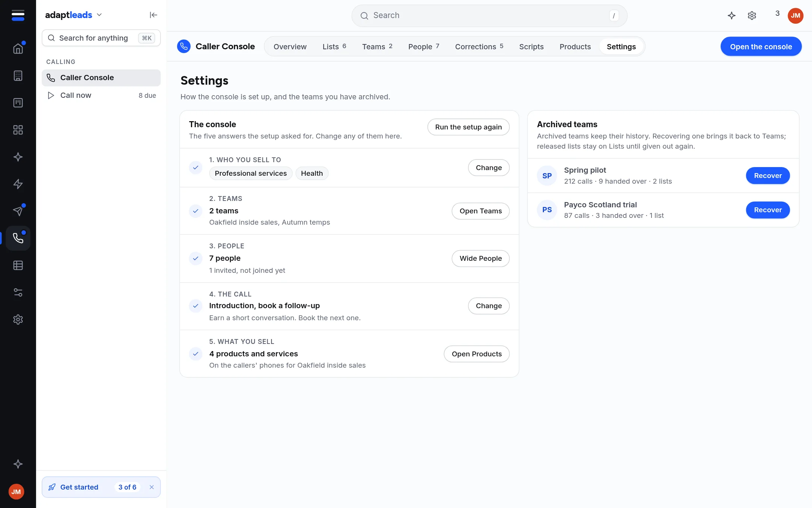Recover the Payco Scotland trial team
This screenshot has width=812, height=508.
tap(768, 210)
